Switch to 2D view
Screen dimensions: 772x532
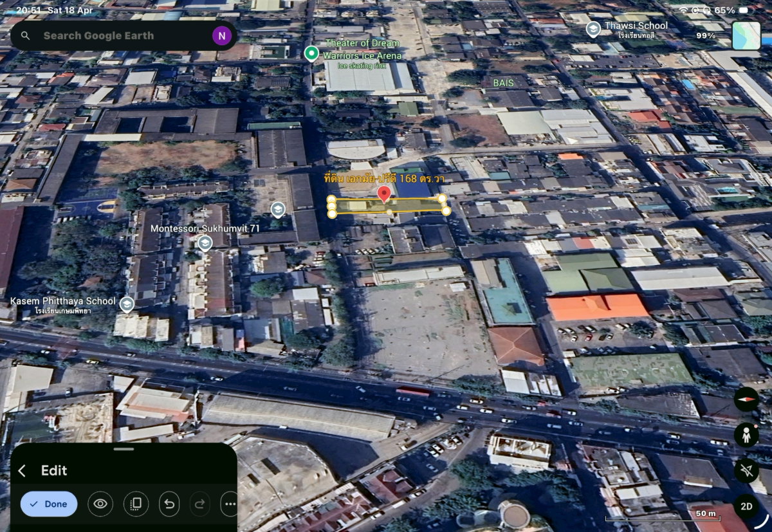746,506
